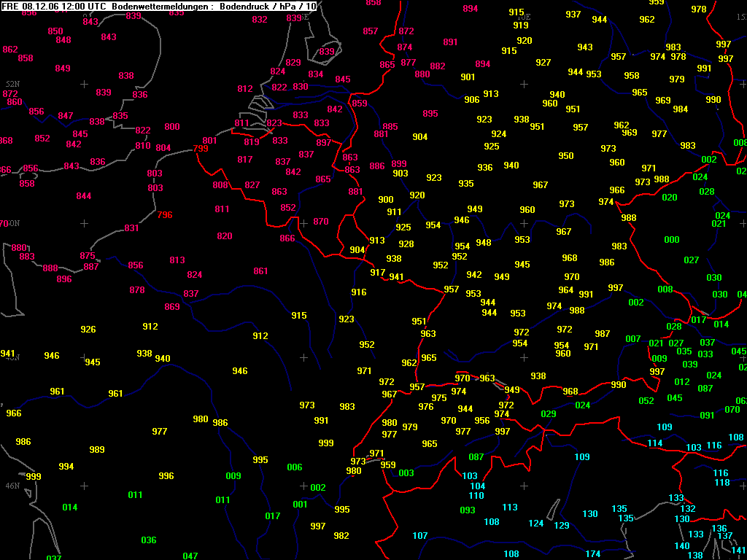This screenshot has height=560, width=747.
Task: Click the yellow station value 989
Action: (x=97, y=450)
